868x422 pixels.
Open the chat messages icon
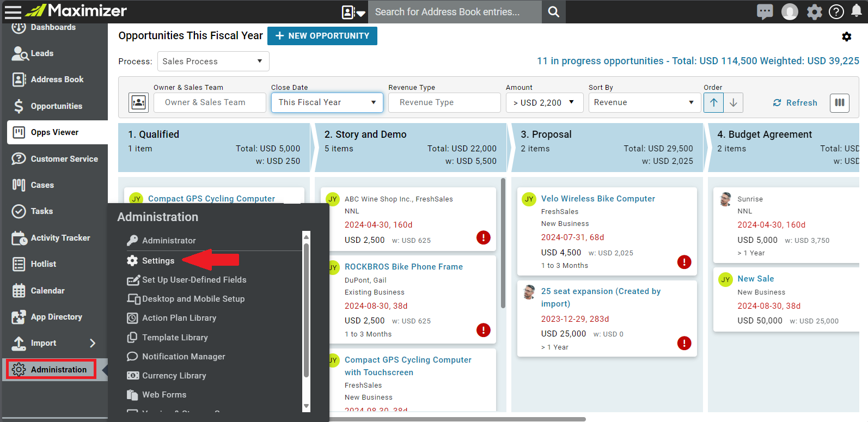click(x=765, y=11)
